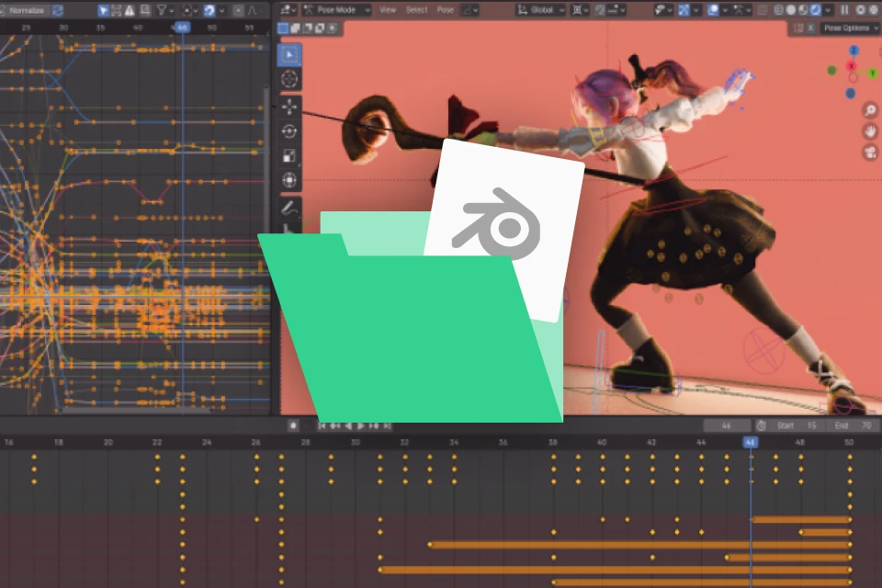
Task: Click the blue Z axis on navigation gizmo
Action: [x=854, y=51]
